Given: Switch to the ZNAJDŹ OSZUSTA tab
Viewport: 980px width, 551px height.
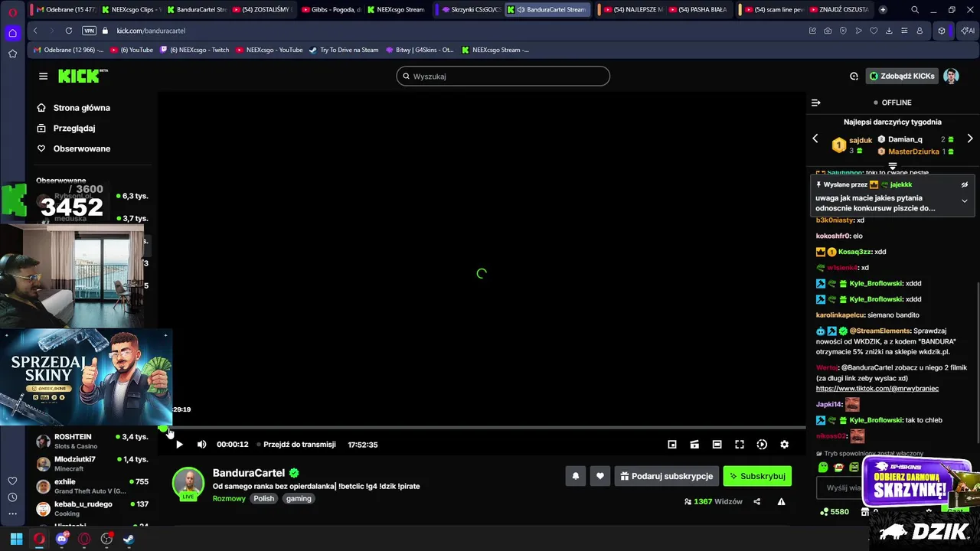Looking at the screenshot, I should pos(838,9).
